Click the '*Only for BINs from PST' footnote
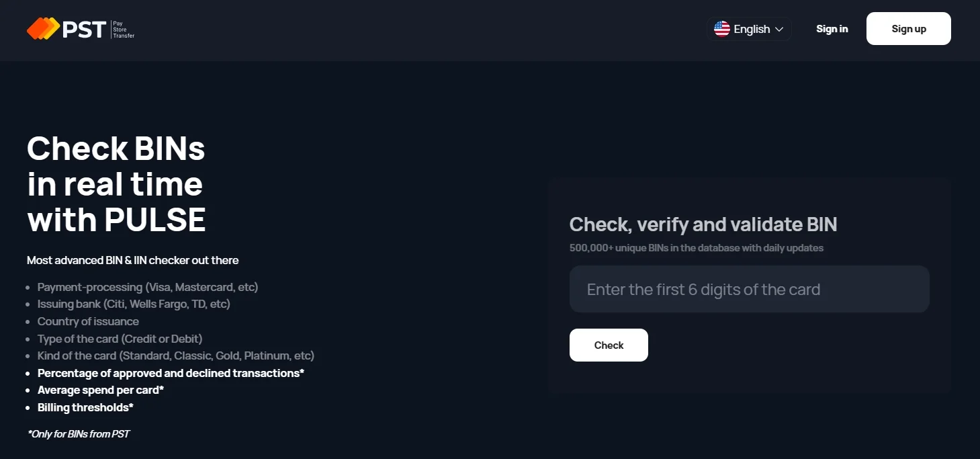The image size is (980, 459). coord(78,433)
